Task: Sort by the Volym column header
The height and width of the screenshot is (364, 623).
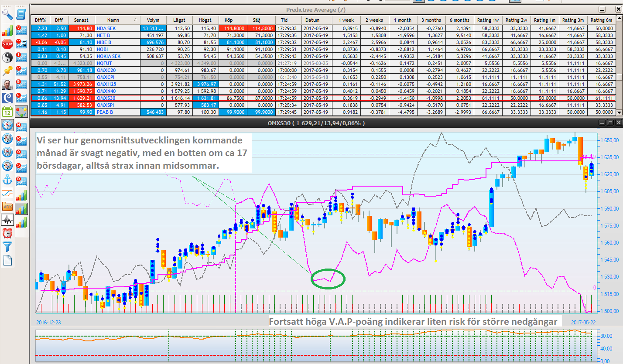Action: click(x=153, y=20)
